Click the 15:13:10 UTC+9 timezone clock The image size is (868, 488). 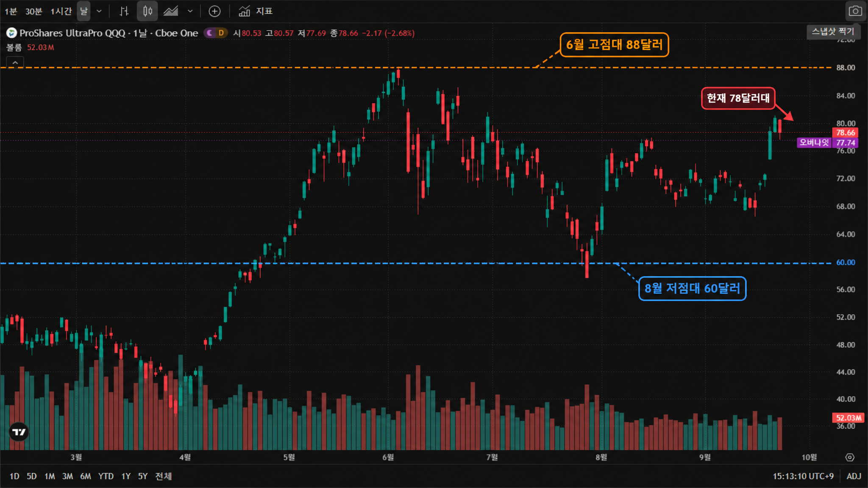point(803,476)
